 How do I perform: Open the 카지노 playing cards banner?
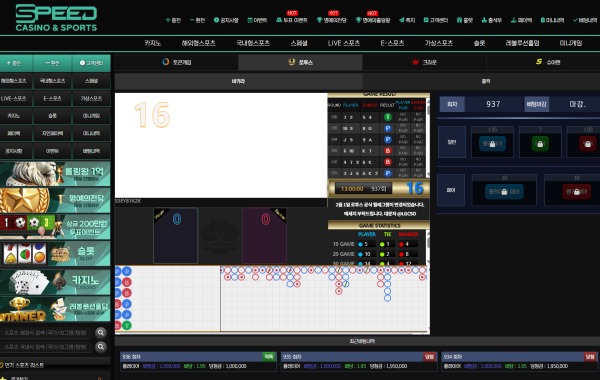click(55, 282)
